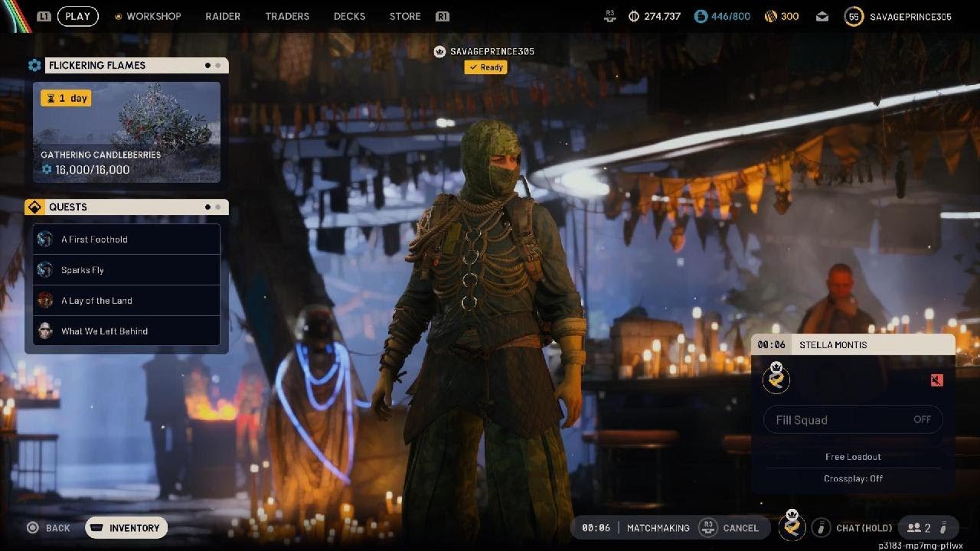Click the Quests header icon
The width and height of the screenshot is (980, 551).
(x=34, y=207)
